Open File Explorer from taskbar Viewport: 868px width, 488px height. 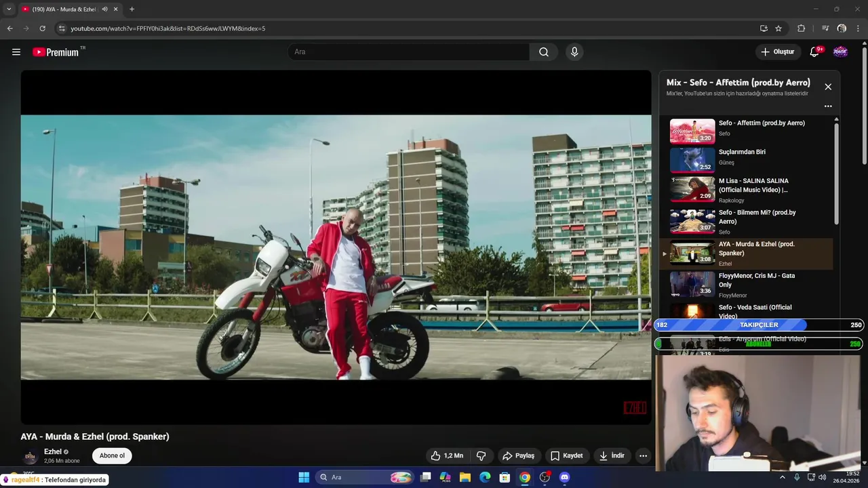click(465, 477)
